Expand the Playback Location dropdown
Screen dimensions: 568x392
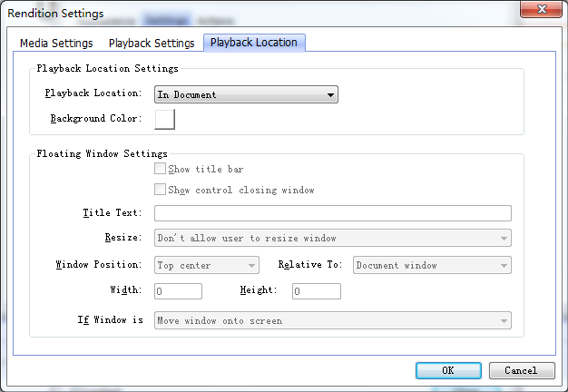pos(246,94)
